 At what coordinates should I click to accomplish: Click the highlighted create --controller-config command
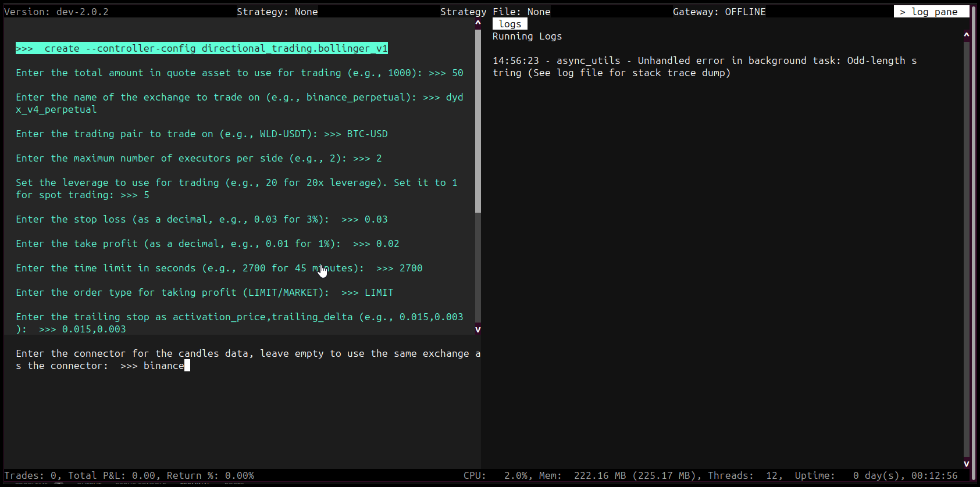tap(202, 48)
